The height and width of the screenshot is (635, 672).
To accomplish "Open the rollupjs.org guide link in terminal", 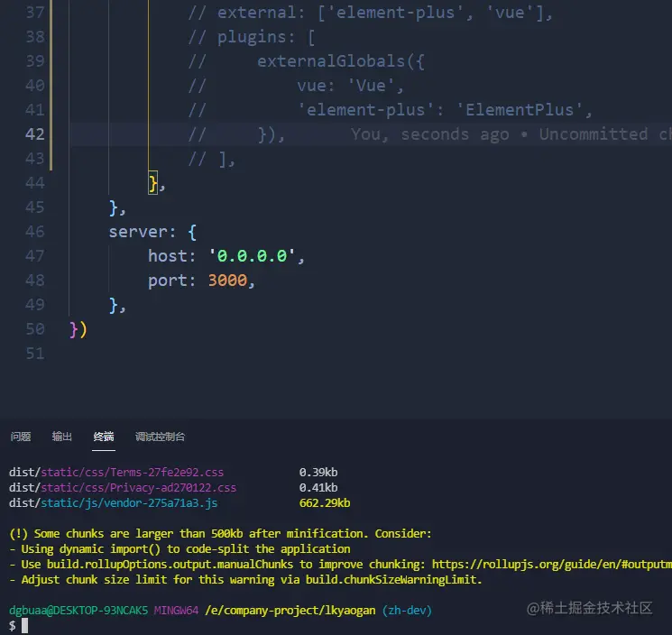I will (551, 565).
